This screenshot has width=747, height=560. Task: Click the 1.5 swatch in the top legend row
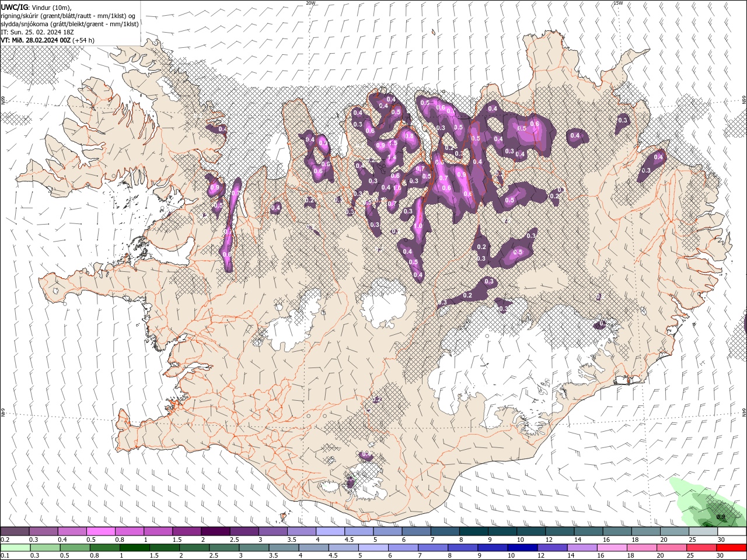187,531
